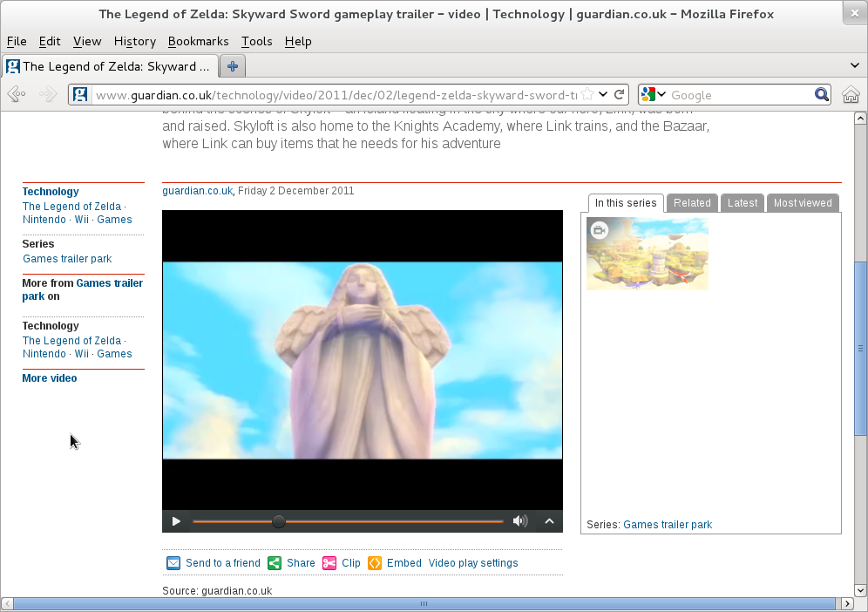The image size is (868, 612).
Task: Open the View menu
Action: 87,42
